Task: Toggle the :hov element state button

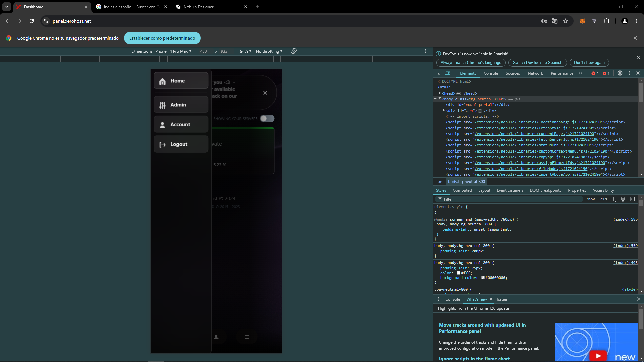Action: tap(591, 199)
